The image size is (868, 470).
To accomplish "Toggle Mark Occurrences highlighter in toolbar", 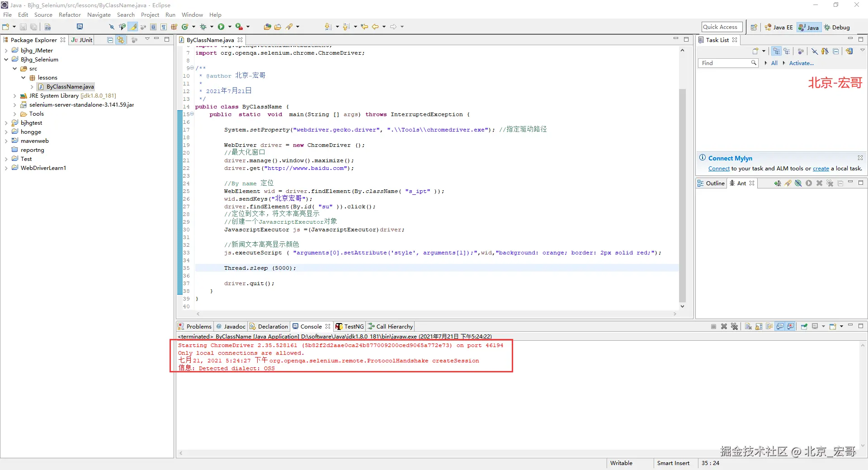I will tap(133, 27).
